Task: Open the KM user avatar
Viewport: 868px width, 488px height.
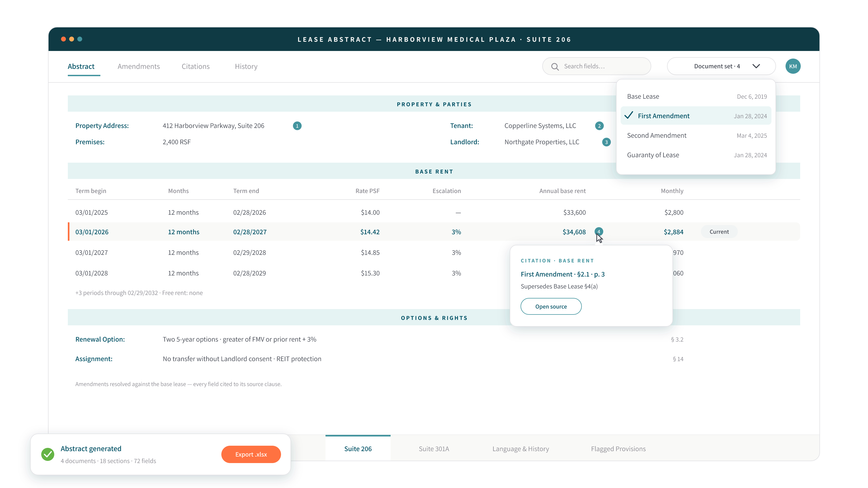Action: coord(793,66)
